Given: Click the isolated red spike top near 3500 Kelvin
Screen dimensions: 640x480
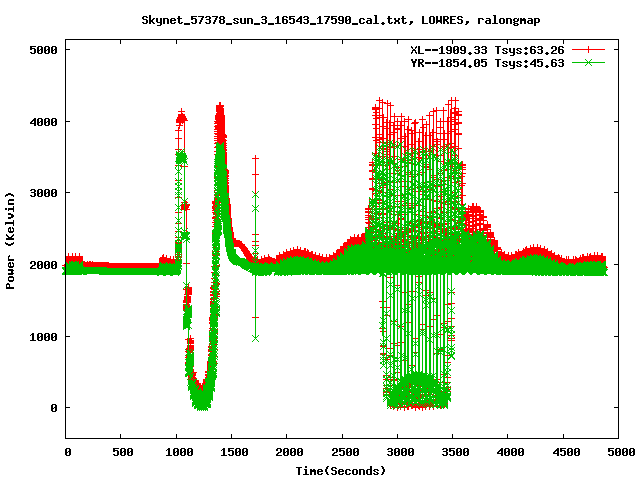Looking at the screenshot, I should point(256,158).
